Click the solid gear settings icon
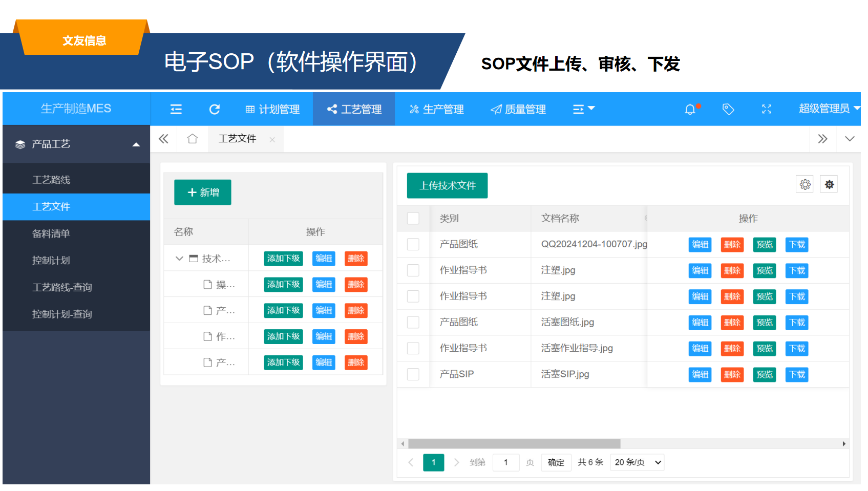868x491 pixels. tap(829, 184)
